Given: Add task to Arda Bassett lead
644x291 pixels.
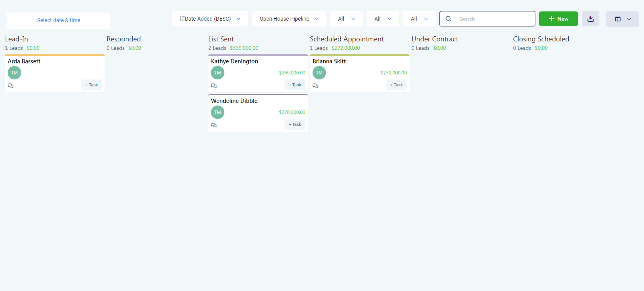Looking at the screenshot, I should point(92,85).
